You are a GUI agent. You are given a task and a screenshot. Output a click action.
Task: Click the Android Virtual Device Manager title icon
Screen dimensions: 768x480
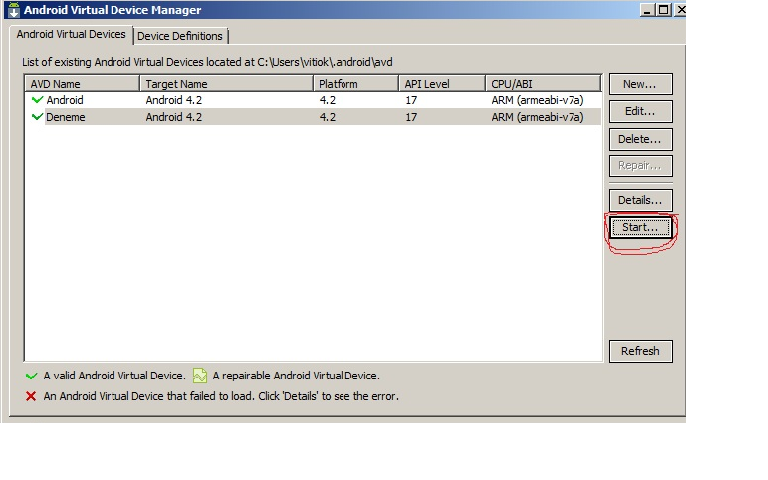[x=14, y=10]
